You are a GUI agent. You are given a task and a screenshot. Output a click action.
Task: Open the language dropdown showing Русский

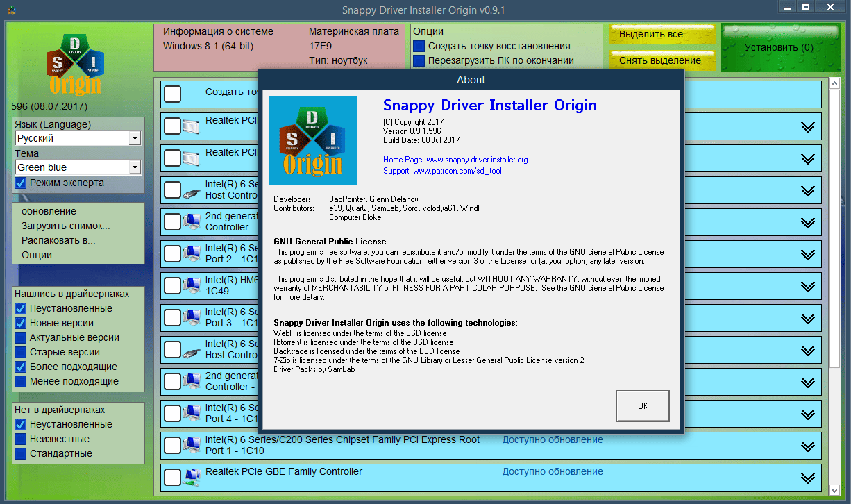pos(78,138)
